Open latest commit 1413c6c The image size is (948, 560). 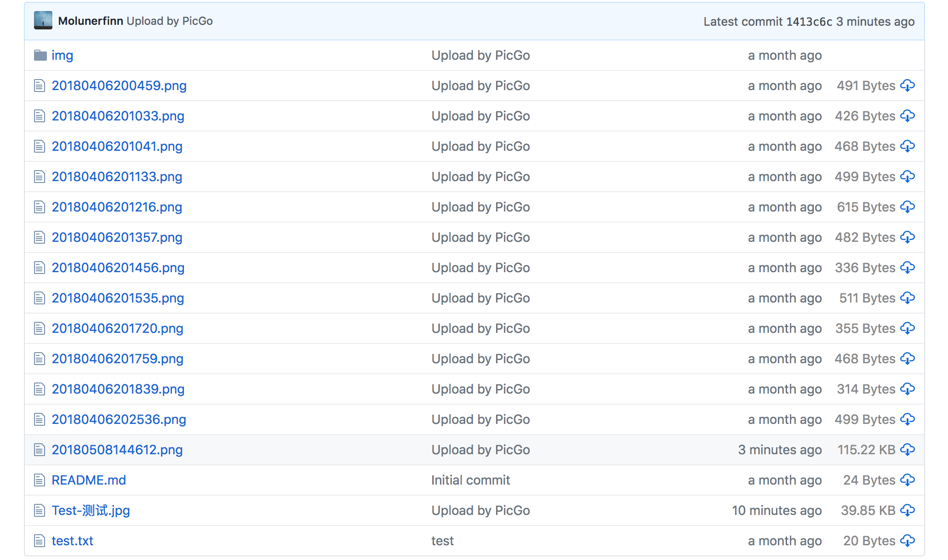[809, 22]
